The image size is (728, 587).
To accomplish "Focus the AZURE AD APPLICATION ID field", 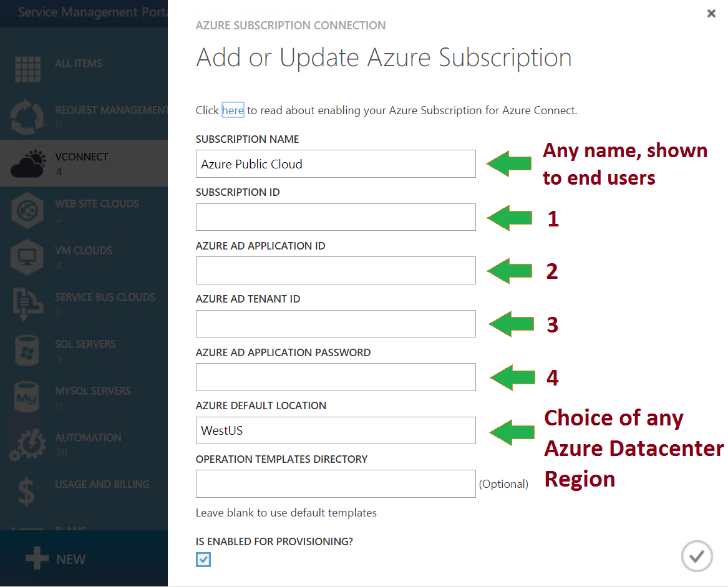I will (x=336, y=270).
